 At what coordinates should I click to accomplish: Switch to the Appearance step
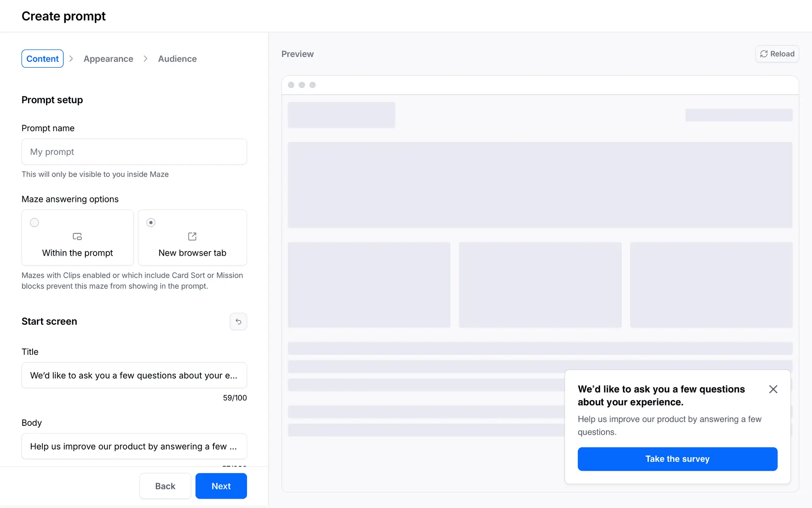[x=108, y=59]
